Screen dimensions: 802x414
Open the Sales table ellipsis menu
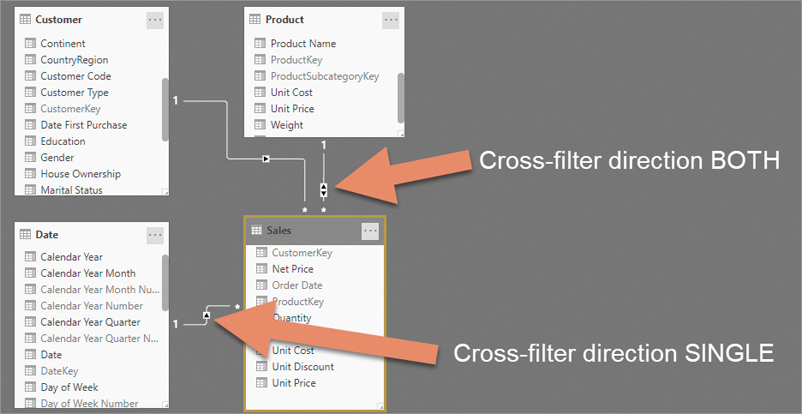(370, 231)
